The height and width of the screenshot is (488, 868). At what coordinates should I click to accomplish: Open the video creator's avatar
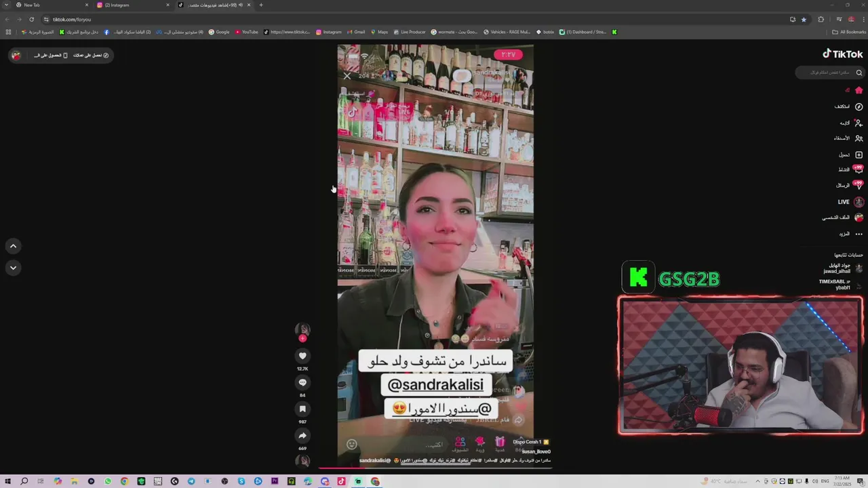[302, 329]
